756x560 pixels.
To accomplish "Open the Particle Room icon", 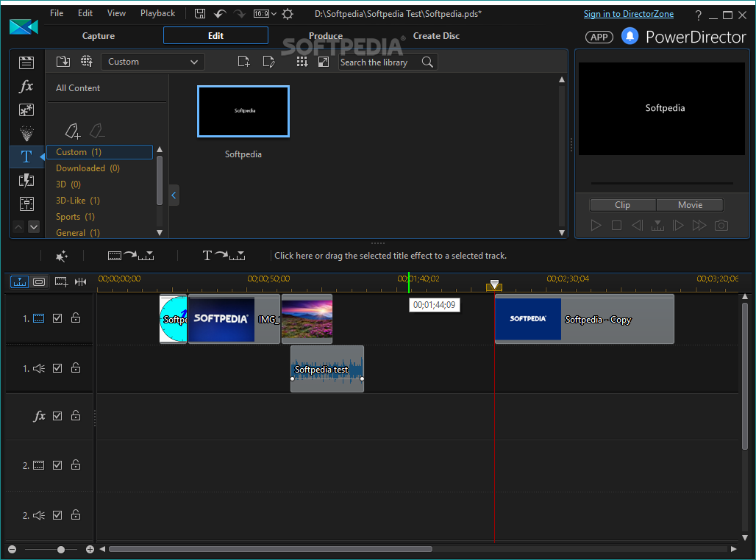I will (x=26, y=133).
